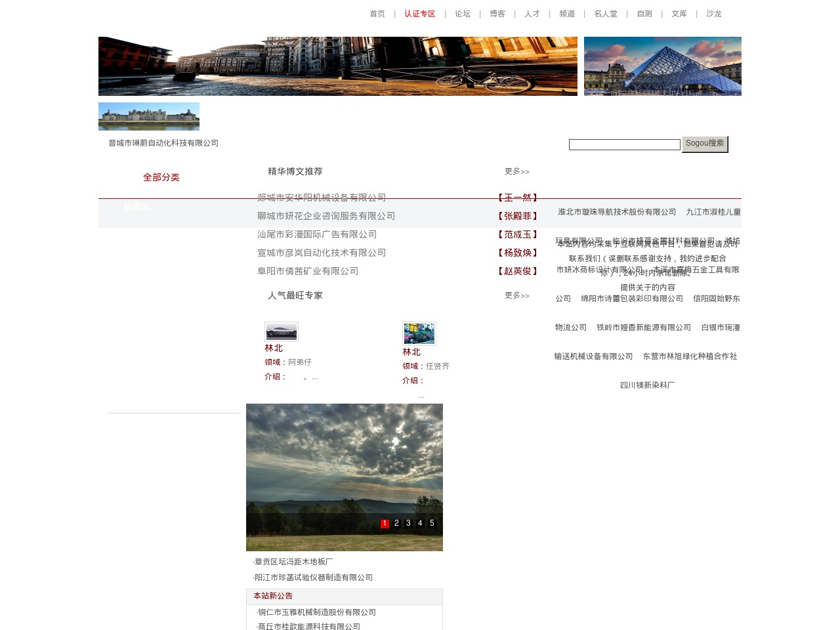Open the 认证专区 navigation link

[420, 14]
